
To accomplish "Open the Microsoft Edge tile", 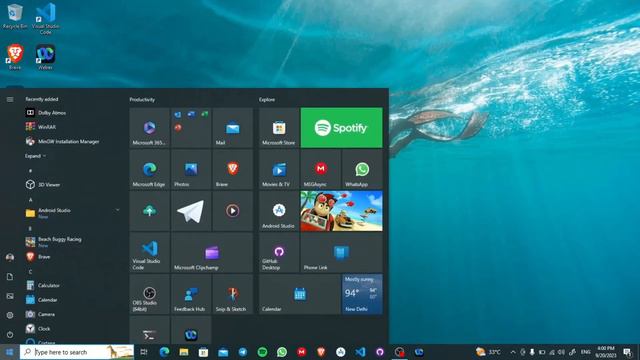I will 149,169.
